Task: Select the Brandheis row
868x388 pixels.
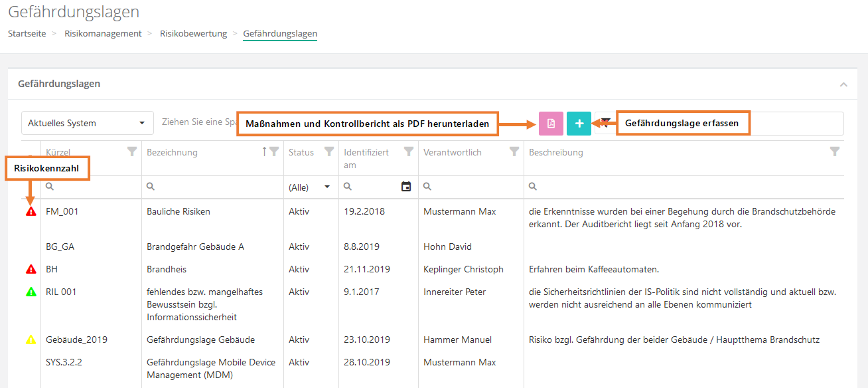Action: (x=167, y=269)
